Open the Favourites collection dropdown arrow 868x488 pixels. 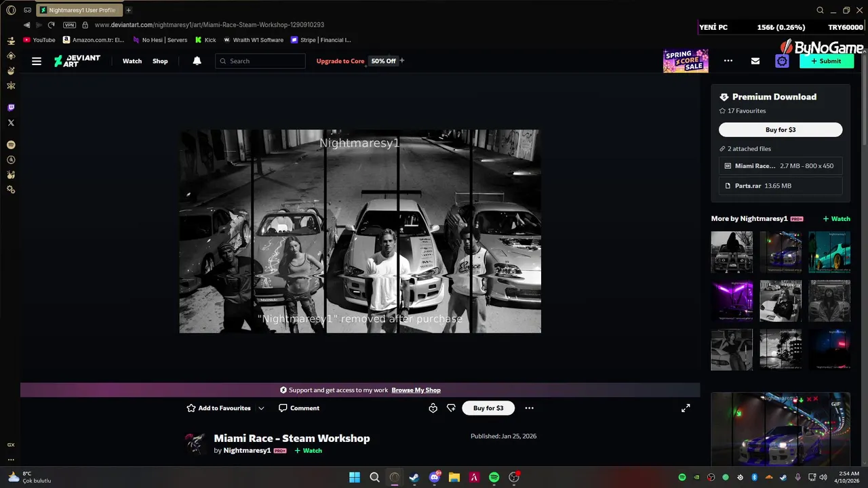pyautogui.click(x=261, y=408)
